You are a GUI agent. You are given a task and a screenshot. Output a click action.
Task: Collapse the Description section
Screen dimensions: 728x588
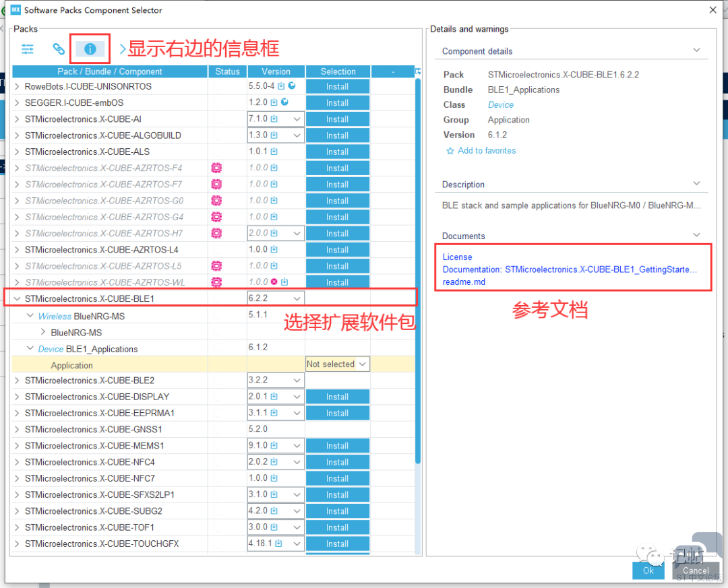pyautogui.click(x=696, y=183)
